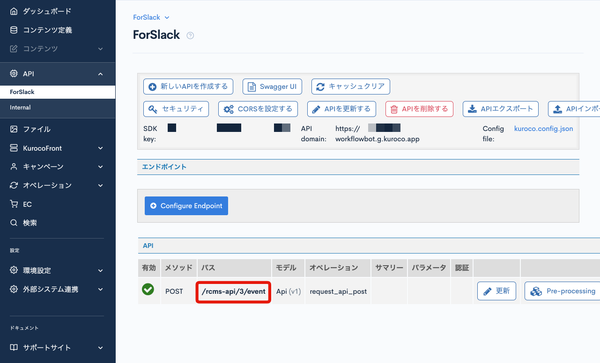600x363 pixels.
Task: Open the Dashboard (ダッシュボード) sidebar item
Action: click(47, 11)
